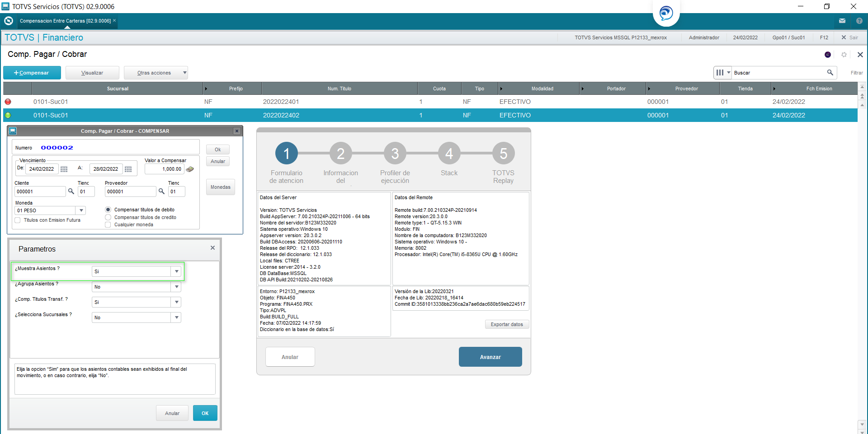The image size is (868, 434).
Task: Open the mail envelope icon in the header
Action: tap(842, 21)
